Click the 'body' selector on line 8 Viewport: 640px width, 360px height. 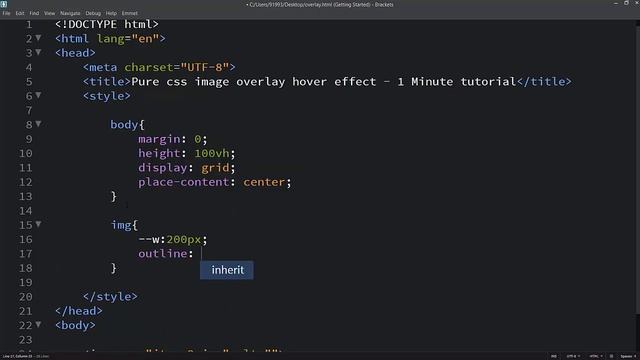(124, 124)
